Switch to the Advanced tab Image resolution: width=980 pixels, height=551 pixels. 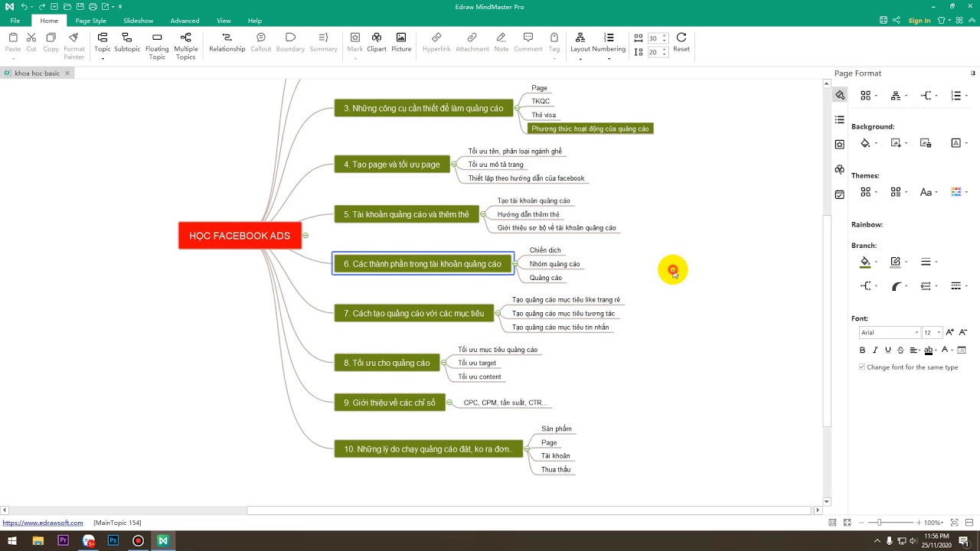click(185, 21)
